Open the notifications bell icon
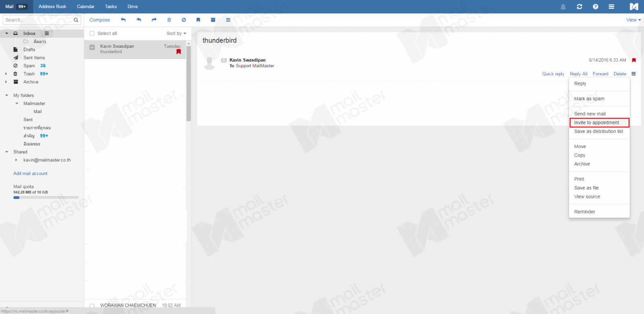Image resolution: width=644 pixels, height=314 pixels. pos(563,7)
